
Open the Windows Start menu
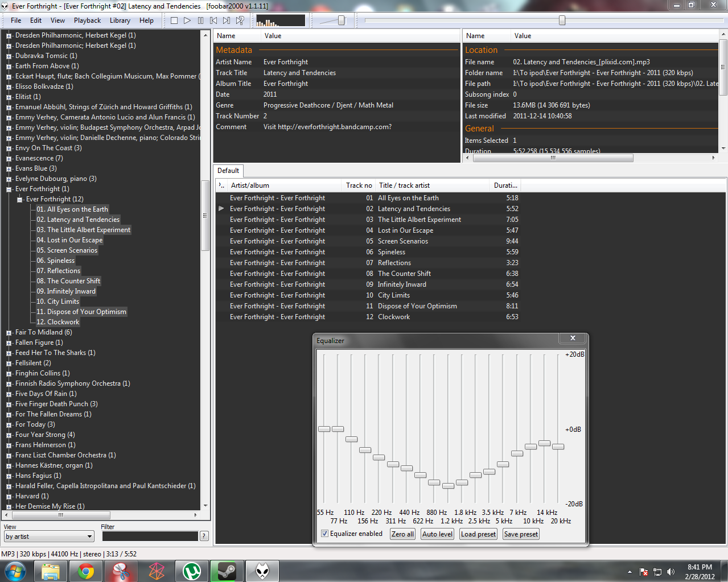(15, 571)
